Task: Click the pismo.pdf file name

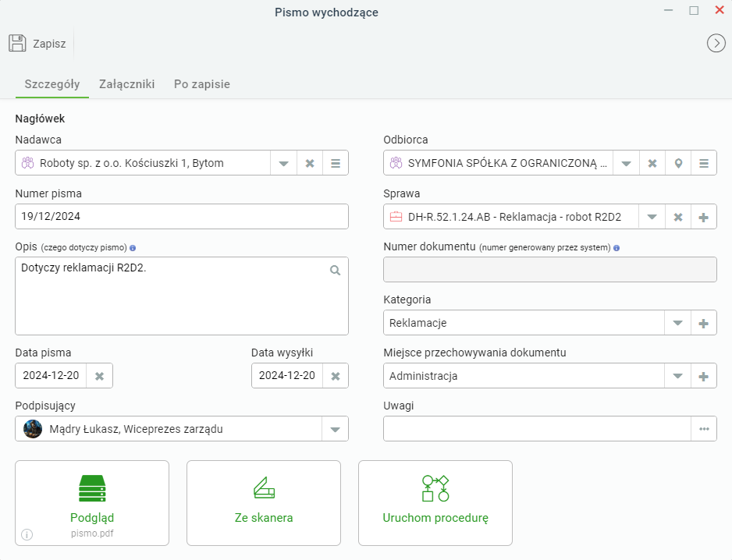Action: [x=92, y=533]
